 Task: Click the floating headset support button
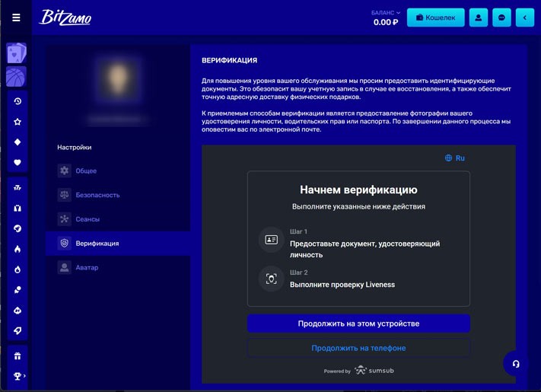click(516, 363)
